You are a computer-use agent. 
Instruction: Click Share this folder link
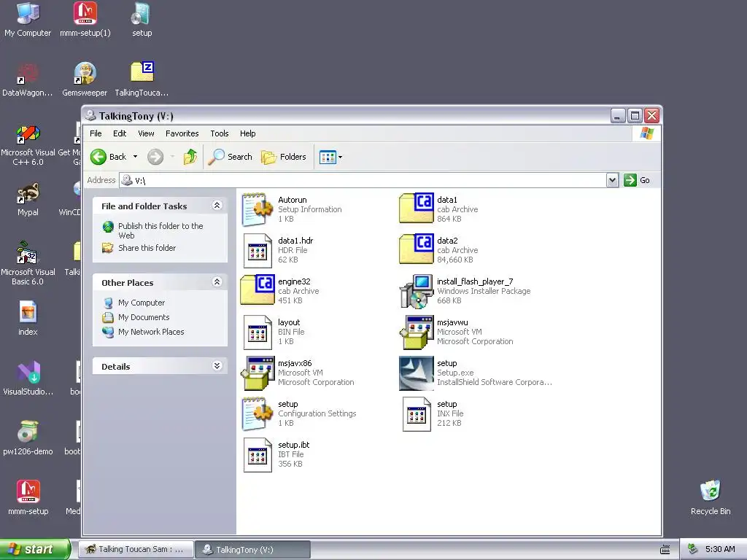147,248
